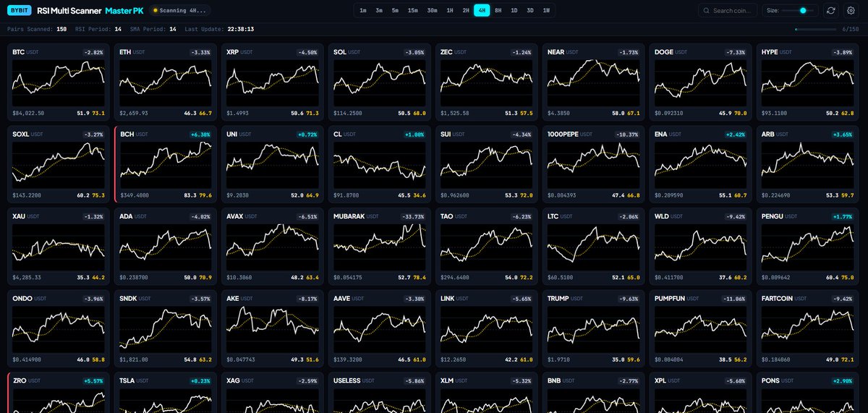The image size is (868, 413).
Task: Click the Pairs Scanned 150 text
Action: point(37,30)
